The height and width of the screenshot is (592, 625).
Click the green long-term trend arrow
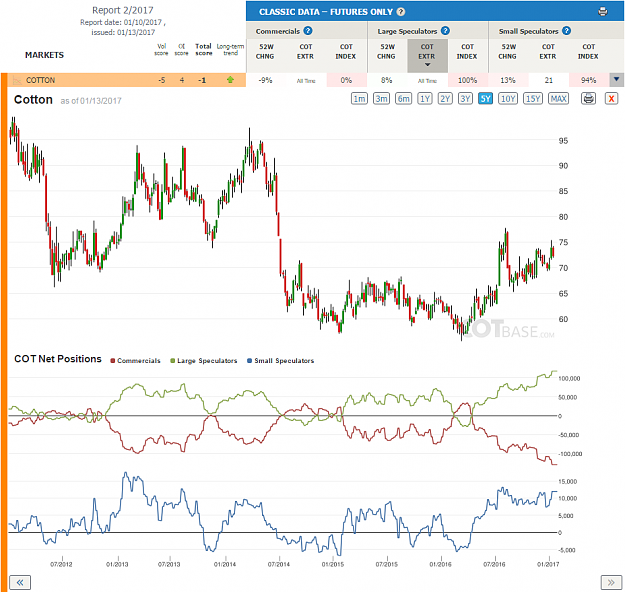[x=230, y=80]
